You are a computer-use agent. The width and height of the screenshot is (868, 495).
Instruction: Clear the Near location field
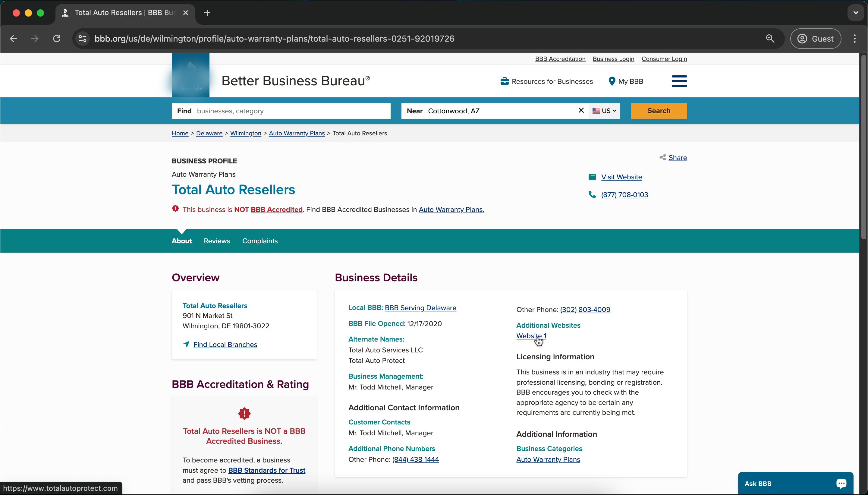pos(581,111)
